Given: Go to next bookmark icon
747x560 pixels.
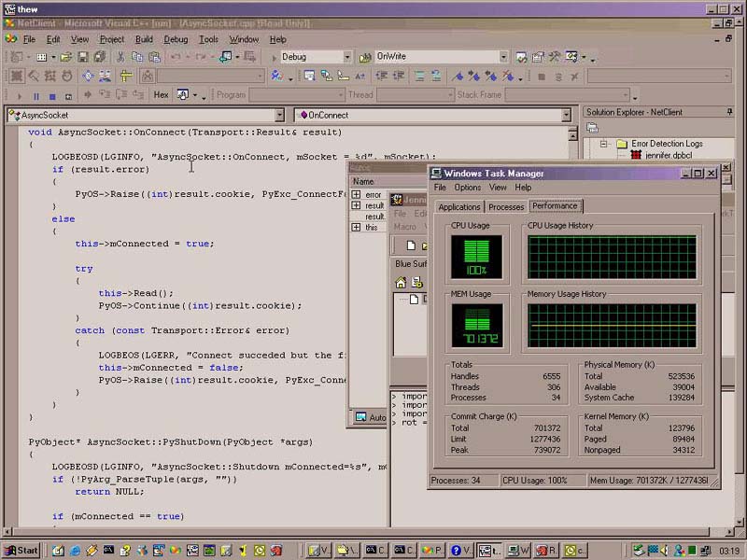Looking at the screenshot, I should [x=473, y=76].
